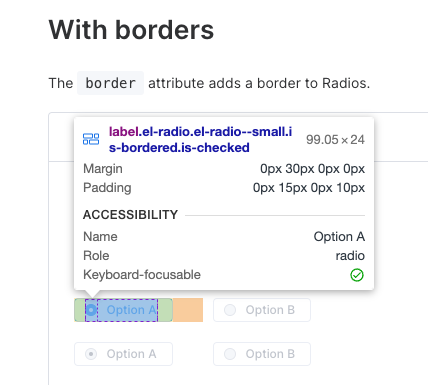
Task: Click the green Keyboard-focusable checkmark icon
Action: click(357, 275)
